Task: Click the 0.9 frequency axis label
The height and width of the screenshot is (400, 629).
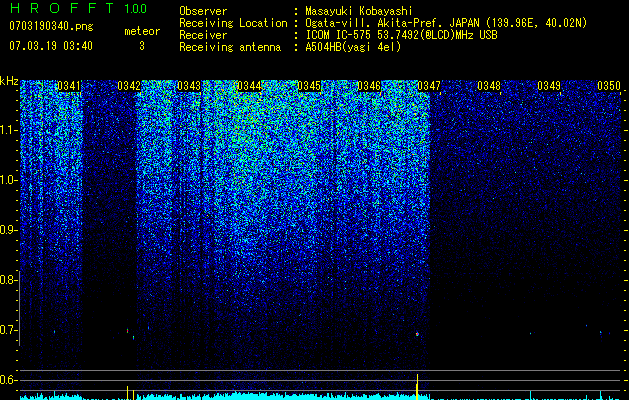Action: tap(8, 230)
